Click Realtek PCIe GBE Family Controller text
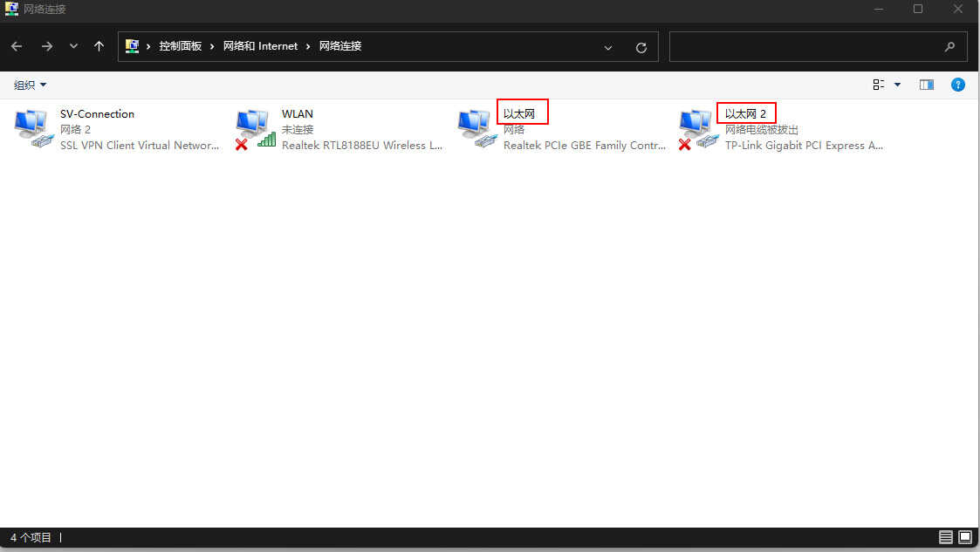 (585, 145)
